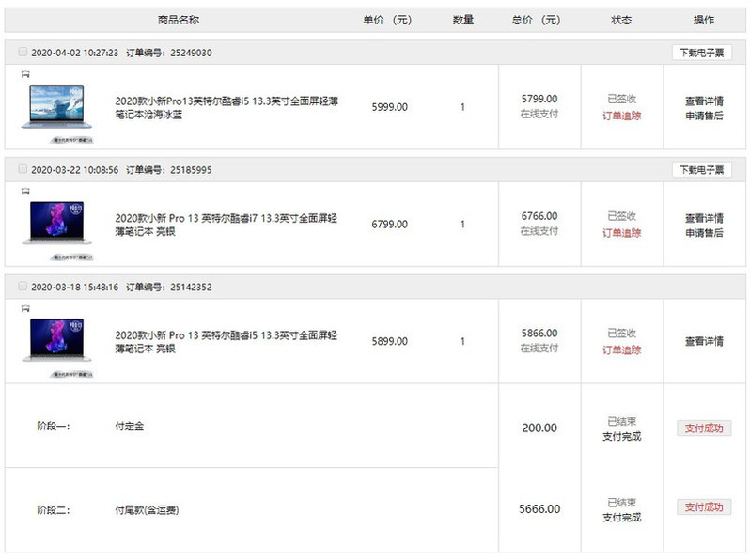The width and height of the screenshot is (750, 560).
Task: Select total price 5799.00
Action: tap(539, 99)
